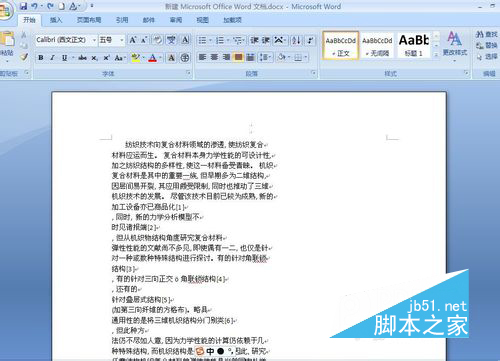The height and width of the screenshot is (361, 500).
Task: Apply the red font color A
Action: coord(152,58)
